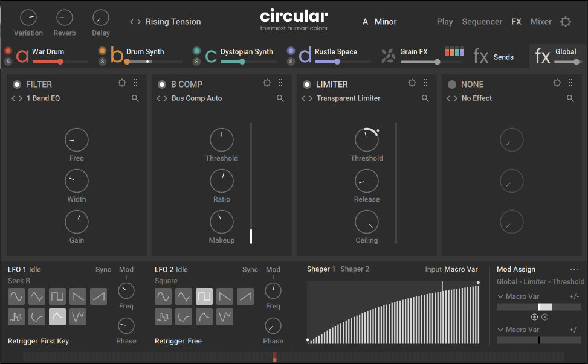This screenshot has width=588, height=364.
Task: Switch to the Sequencer tab
Action: click(482, 21)
